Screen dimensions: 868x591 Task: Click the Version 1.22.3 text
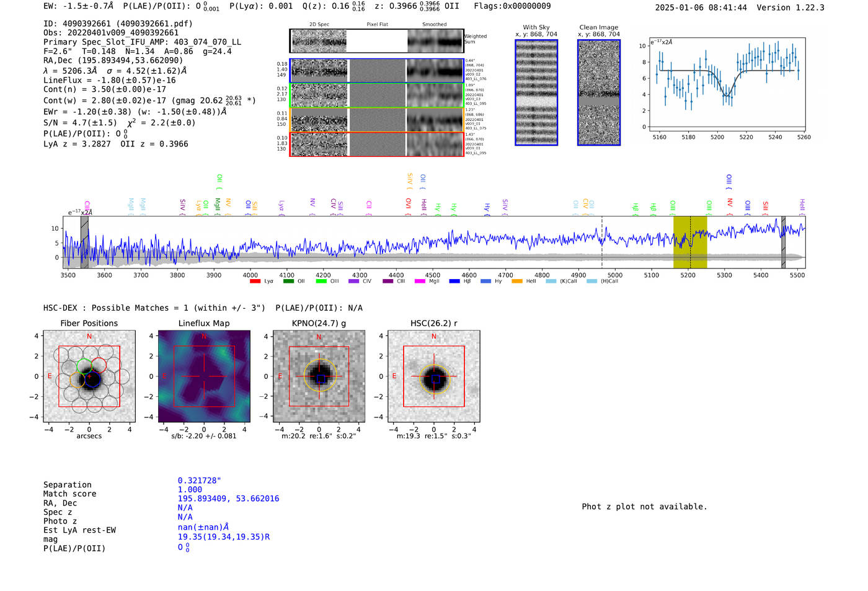pos(790,7)
